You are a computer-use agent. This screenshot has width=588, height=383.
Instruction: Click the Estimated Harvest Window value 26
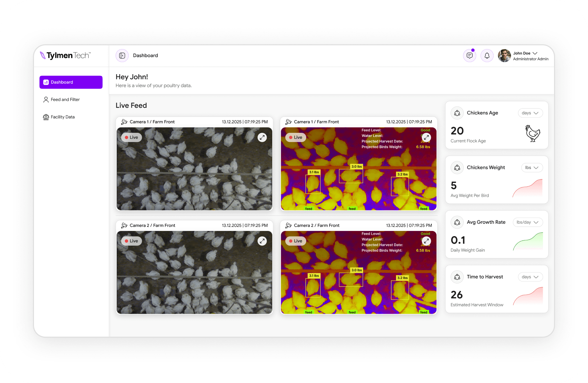pos(457,295)
